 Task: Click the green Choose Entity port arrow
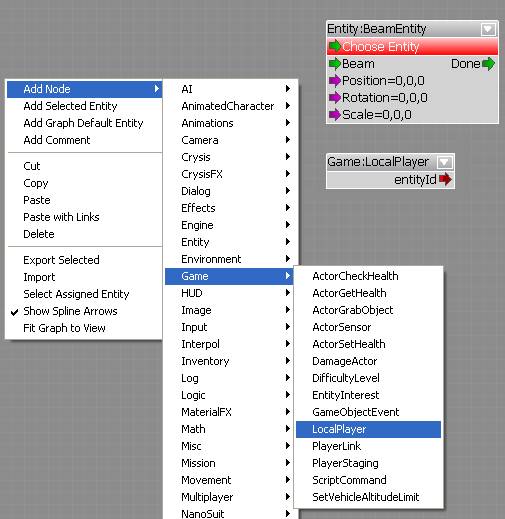click(335, 46)
